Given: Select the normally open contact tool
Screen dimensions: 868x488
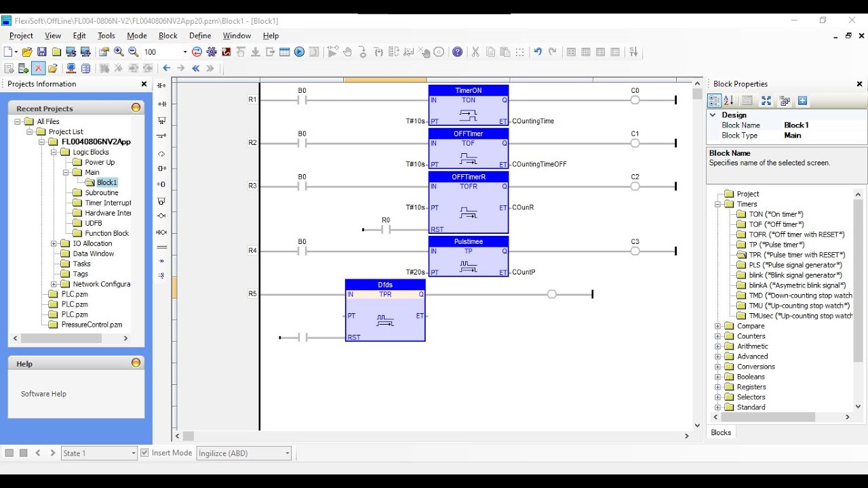Looking at the screenshot, I should [161, 87].
